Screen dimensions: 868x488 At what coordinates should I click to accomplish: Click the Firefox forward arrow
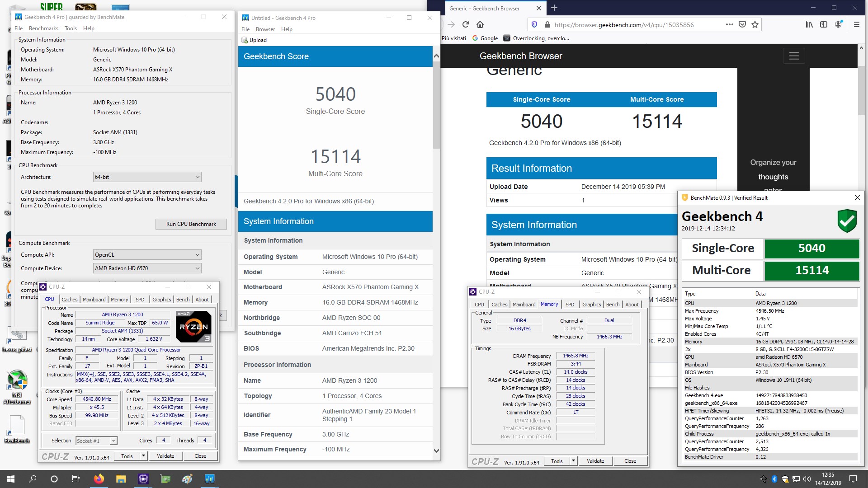pyautogui.click(x=451, y=24)
